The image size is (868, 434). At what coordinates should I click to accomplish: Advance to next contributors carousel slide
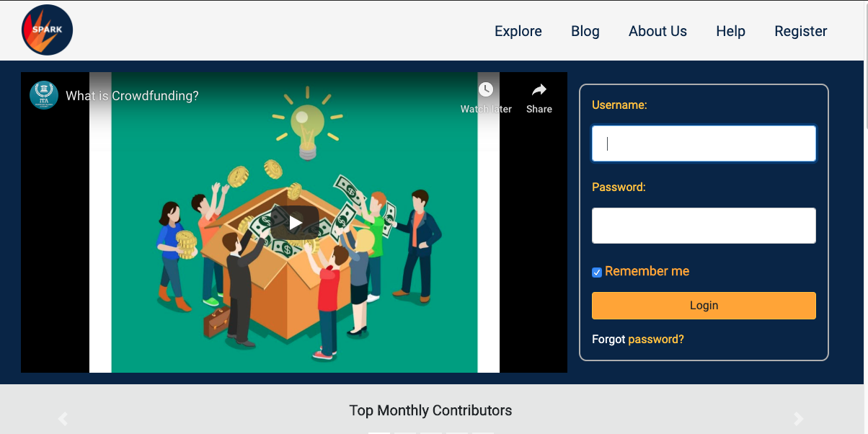pyautogui.click(x=798, y=419)
